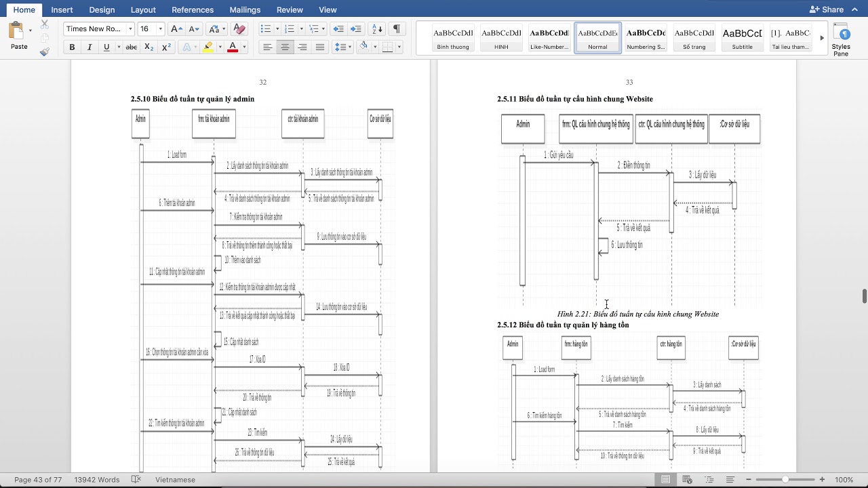The image size is (868, 488).
Task: Align text to the right
Action: click(302, 47)
